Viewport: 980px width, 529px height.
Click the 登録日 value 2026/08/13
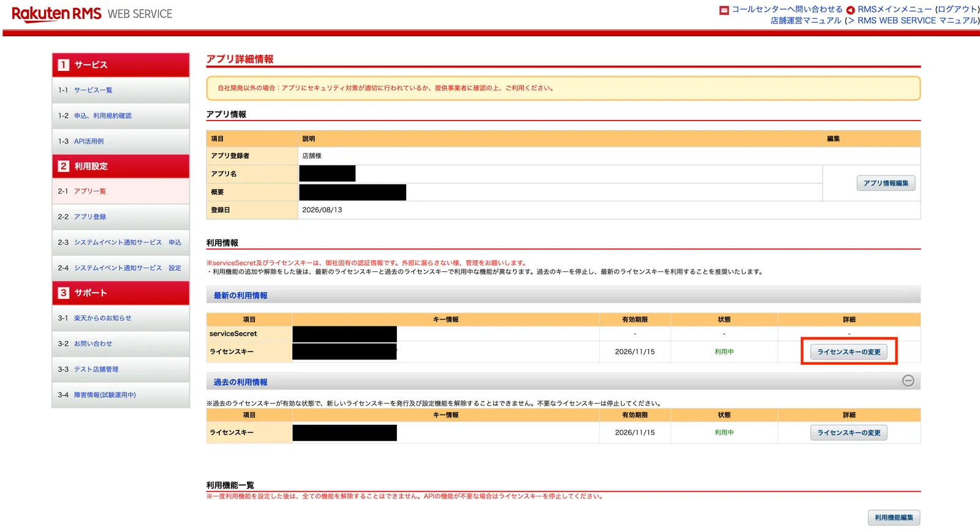(322, 210)
